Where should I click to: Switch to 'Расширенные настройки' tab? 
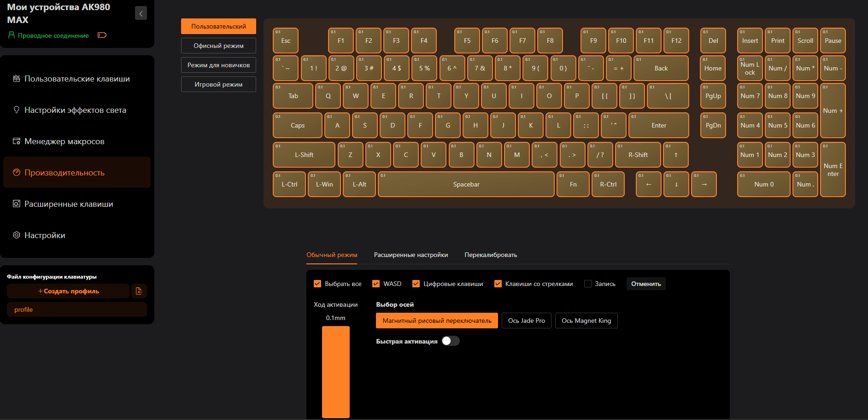pos(411,255)
